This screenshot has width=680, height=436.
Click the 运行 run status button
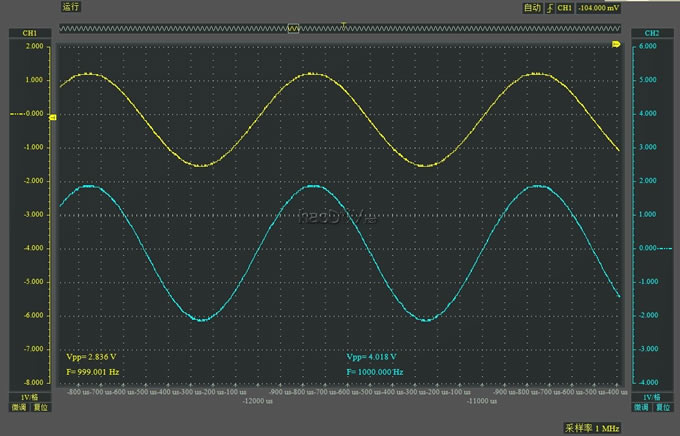(x=70, y=7)
